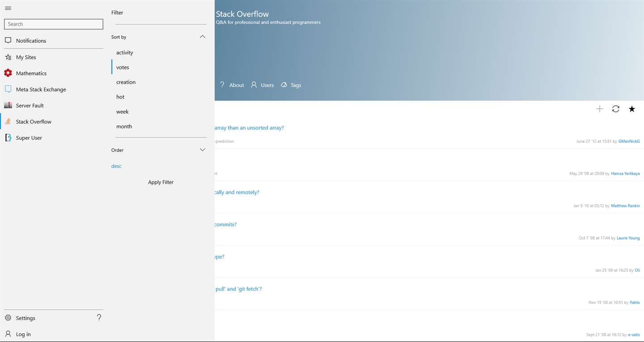This screenshot has height=342, width=644.
Task: Refresh the question list
Action: point(616,109)
